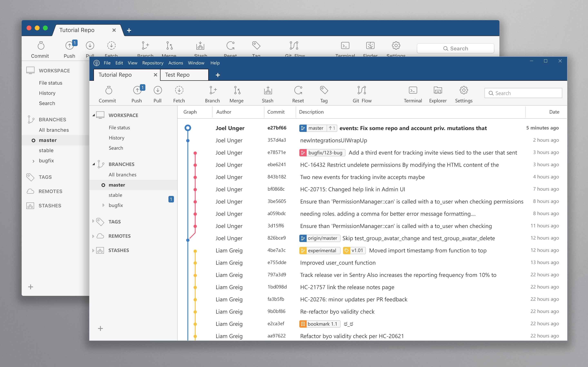Collapse the BRANCHES section in front sidebar
This screenshot has width=588, height=367.
[94, 164]
